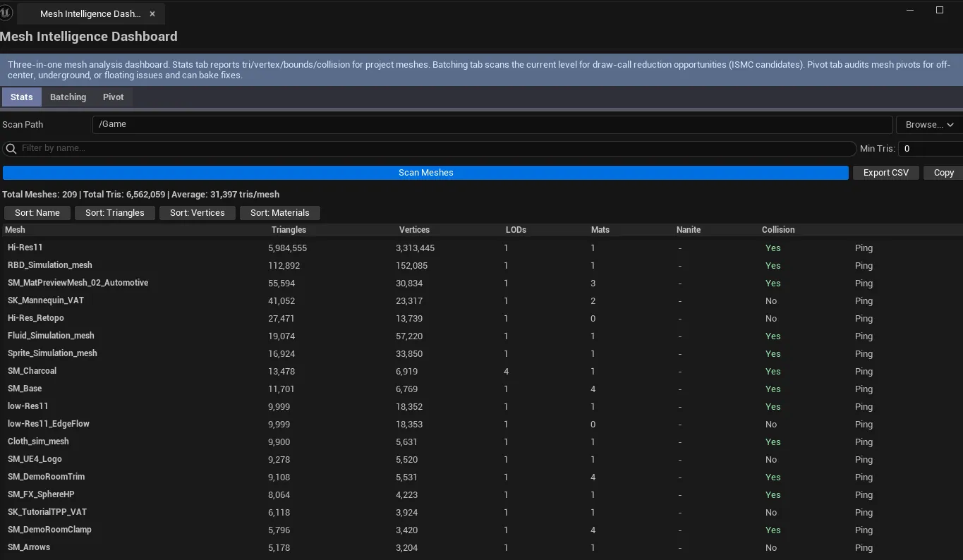Select the Cloth_sim_mesh name

point(38,442)
